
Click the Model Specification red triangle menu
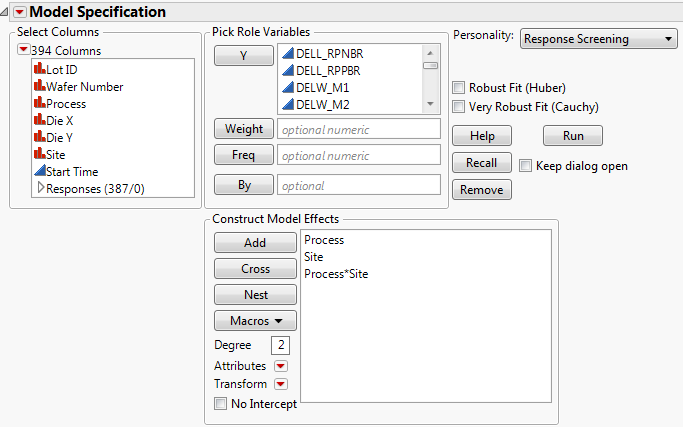(x=18, y=12)
